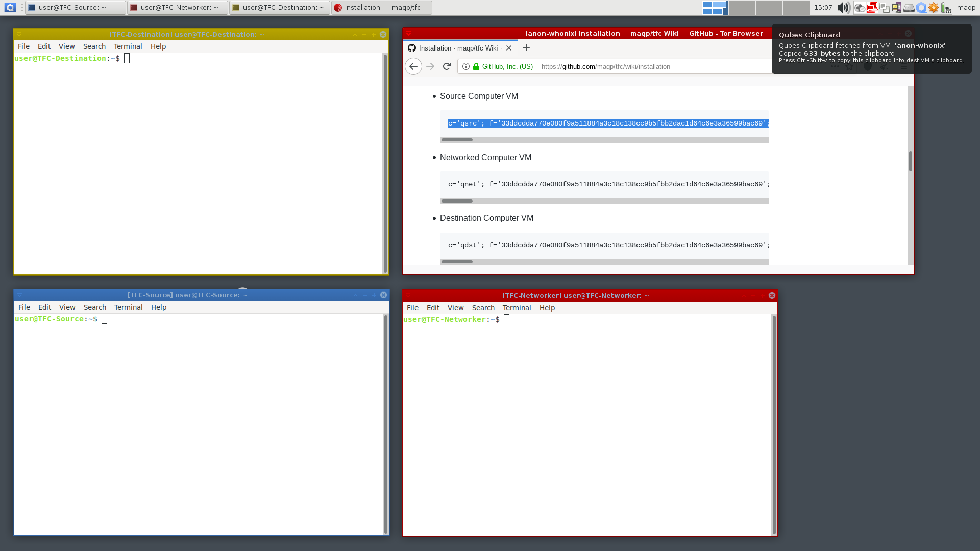The height and width of the screenshot is (551, 980).
Task: Open Edit menu in TFC-Networker terminal
Action: click(433, 308)
